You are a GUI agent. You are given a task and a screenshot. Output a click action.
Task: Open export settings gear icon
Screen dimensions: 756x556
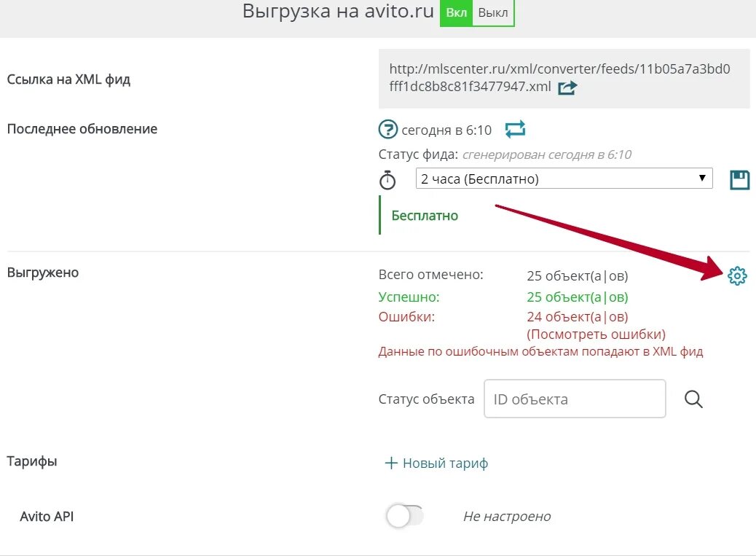737,276
